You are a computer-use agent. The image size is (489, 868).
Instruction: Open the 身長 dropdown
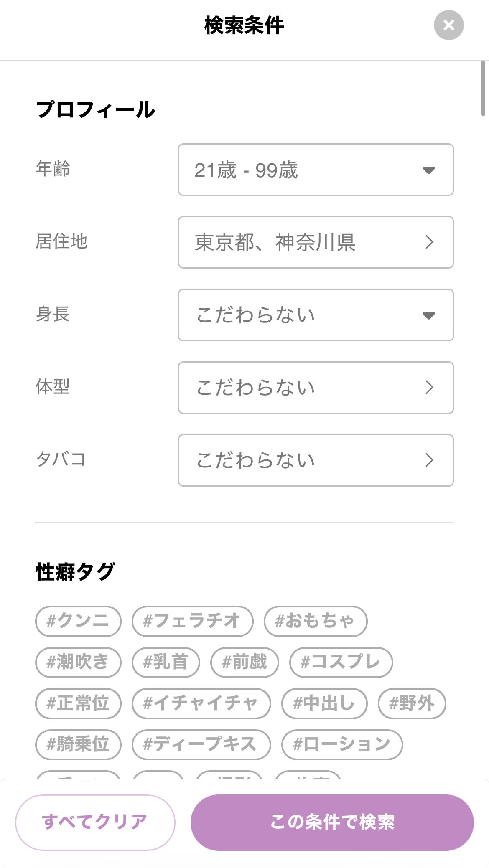pos(316,315)
